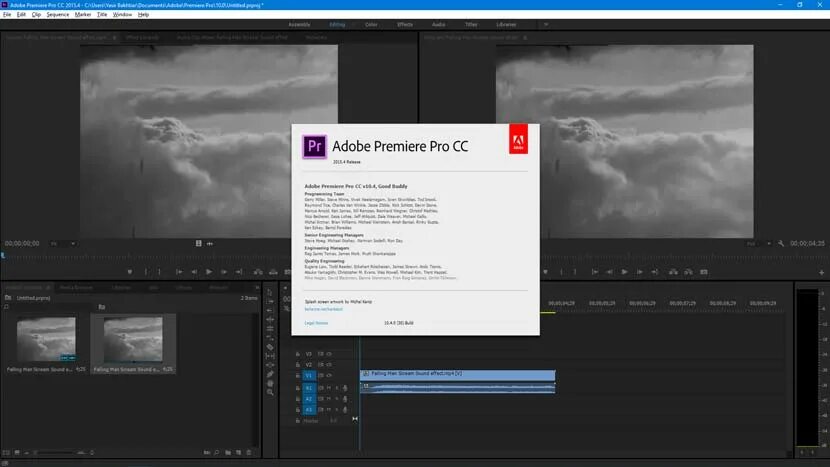The width and height of the screenshot is (830, 467).
Task: Open the Window menu
Action: pos(122,14)
